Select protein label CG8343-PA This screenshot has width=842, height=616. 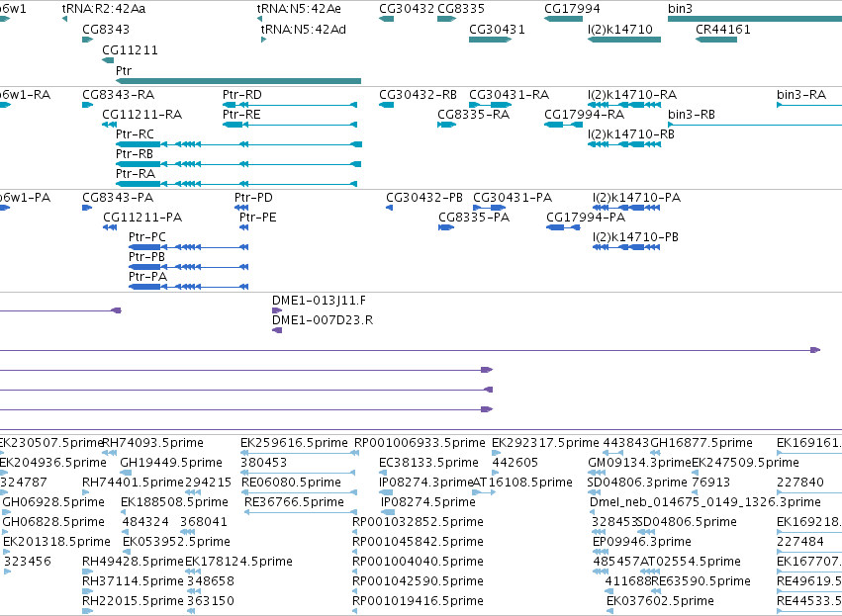pyautogui.click(x=118, y=198)
